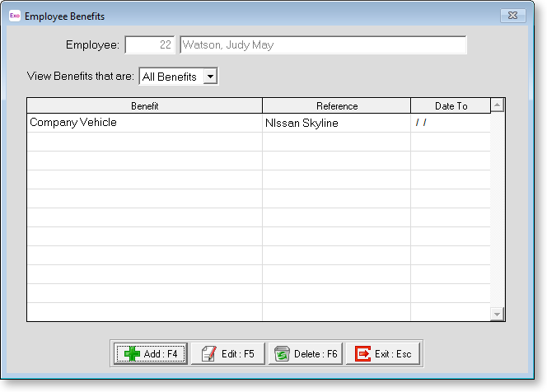Screen dimensions: 547x392
Task: Click the Reference column header
Action: [x=336, y=105]
